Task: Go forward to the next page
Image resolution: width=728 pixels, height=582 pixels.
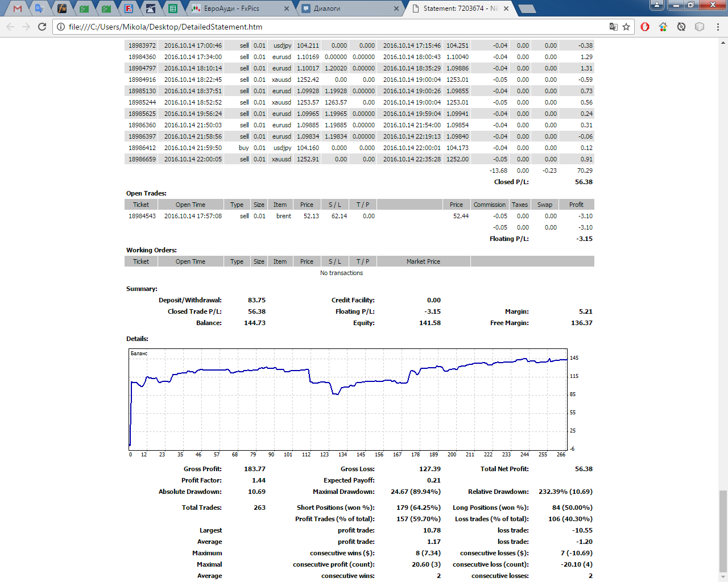Action: [x=26, y=27]
